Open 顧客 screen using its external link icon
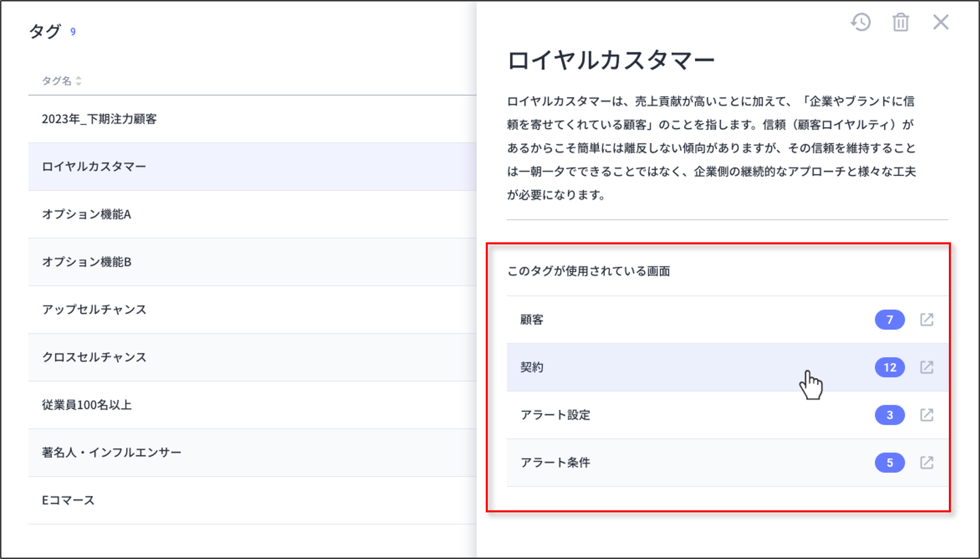 [927, 319]
